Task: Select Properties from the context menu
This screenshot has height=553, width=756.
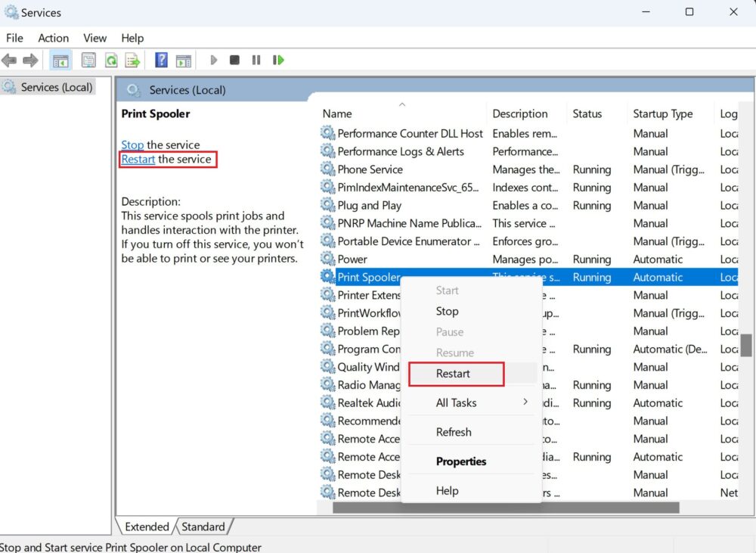Action: (x=461, y=461)
